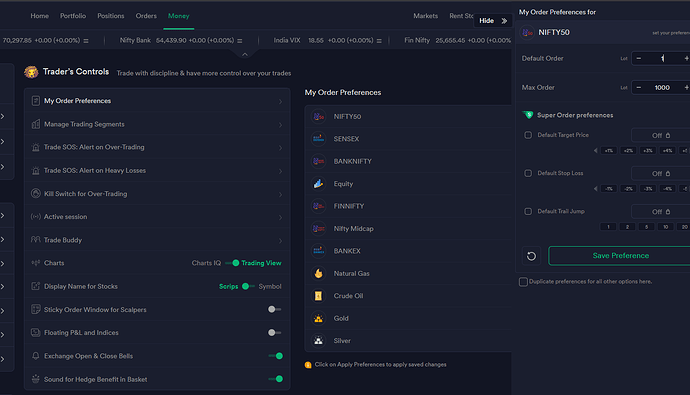Check Duplicate preferences for all other options
Screen dimensions: 690x395
[x=523, y=282]
